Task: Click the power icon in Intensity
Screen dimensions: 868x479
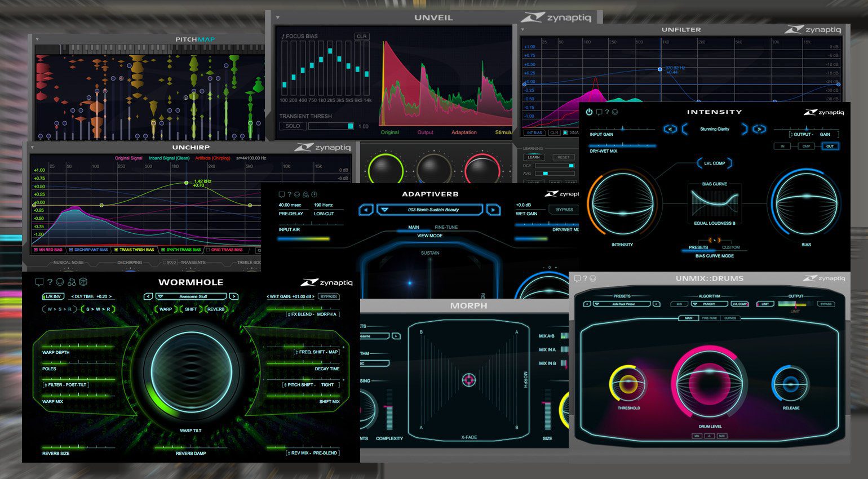Action: (589, 112)
